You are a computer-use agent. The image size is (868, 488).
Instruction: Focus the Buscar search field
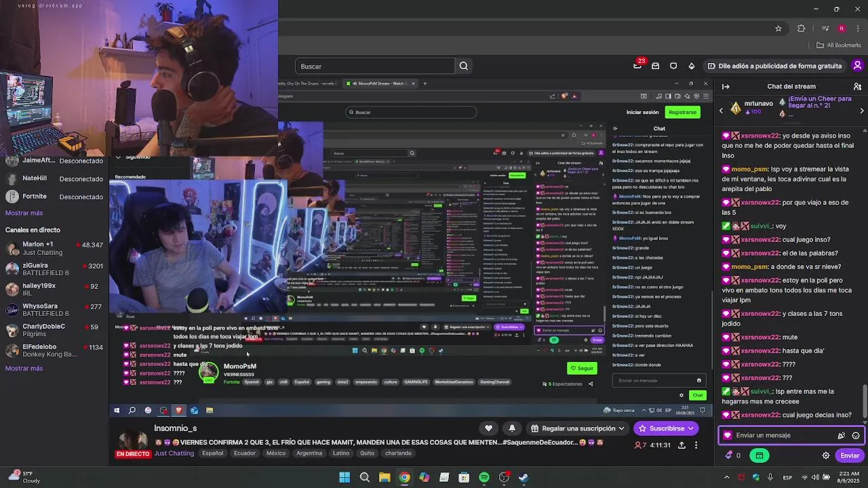click(x=375, y=66)
